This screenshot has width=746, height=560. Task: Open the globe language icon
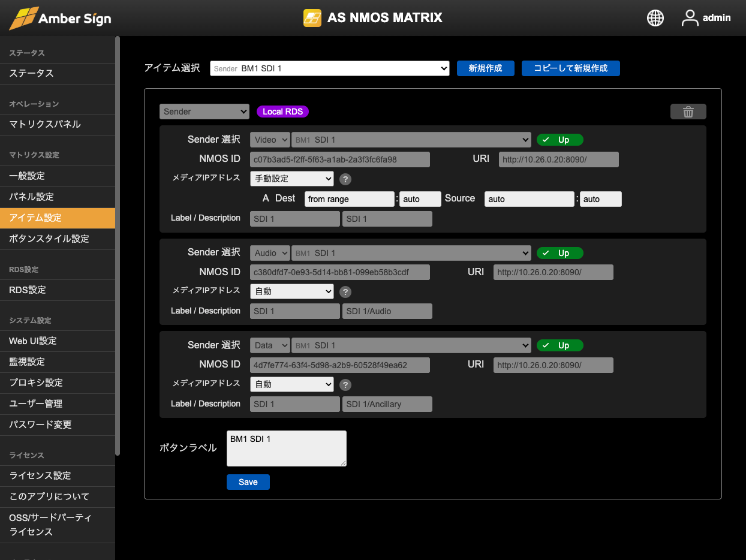[655, 18]
